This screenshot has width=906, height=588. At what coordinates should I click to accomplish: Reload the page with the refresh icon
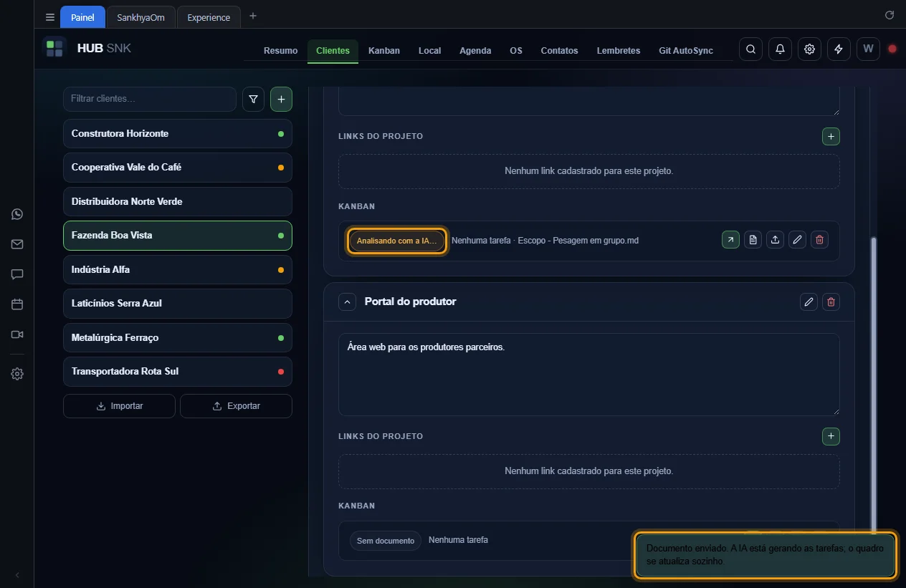(x=890, y=15)
